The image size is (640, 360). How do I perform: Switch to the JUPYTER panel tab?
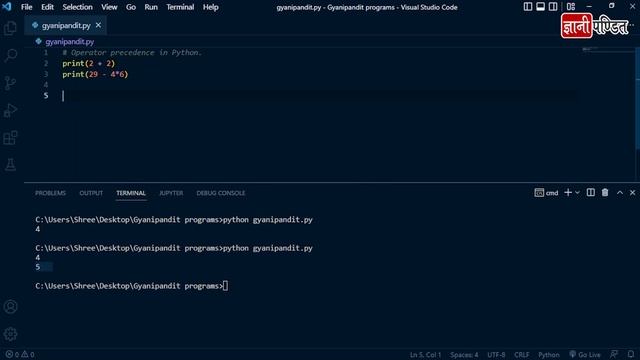(x=171, y=193)
